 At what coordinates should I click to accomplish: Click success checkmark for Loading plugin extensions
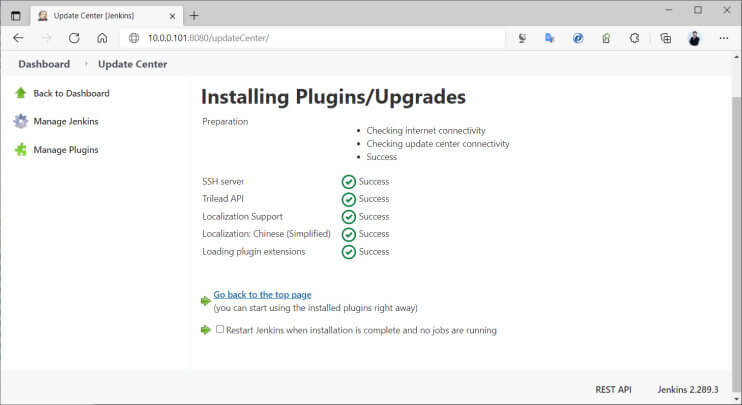point(349,252)
